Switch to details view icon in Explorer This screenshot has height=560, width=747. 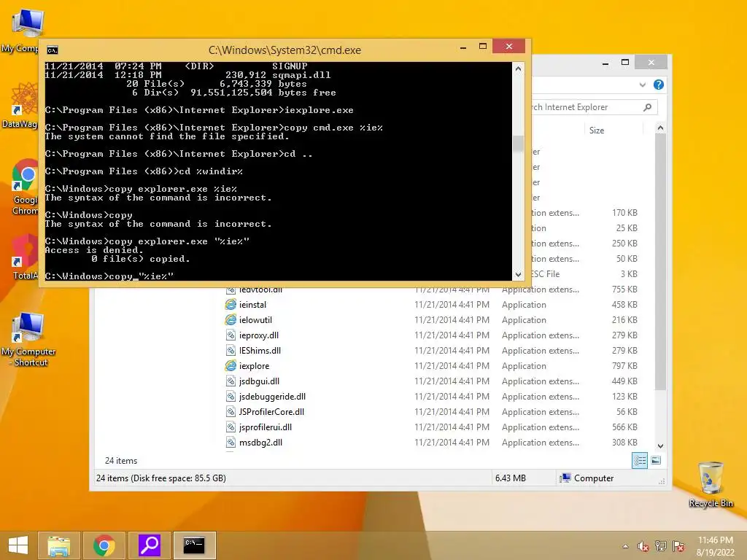point(640,461)
